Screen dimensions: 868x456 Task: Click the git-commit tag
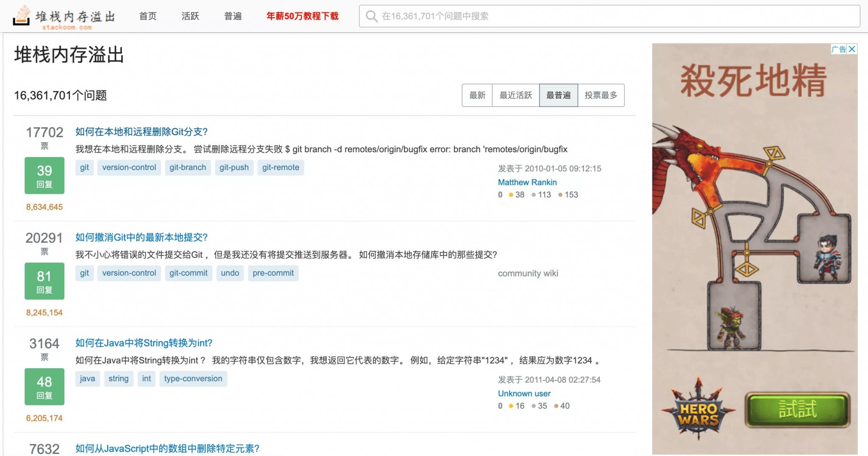pos(188,273)
